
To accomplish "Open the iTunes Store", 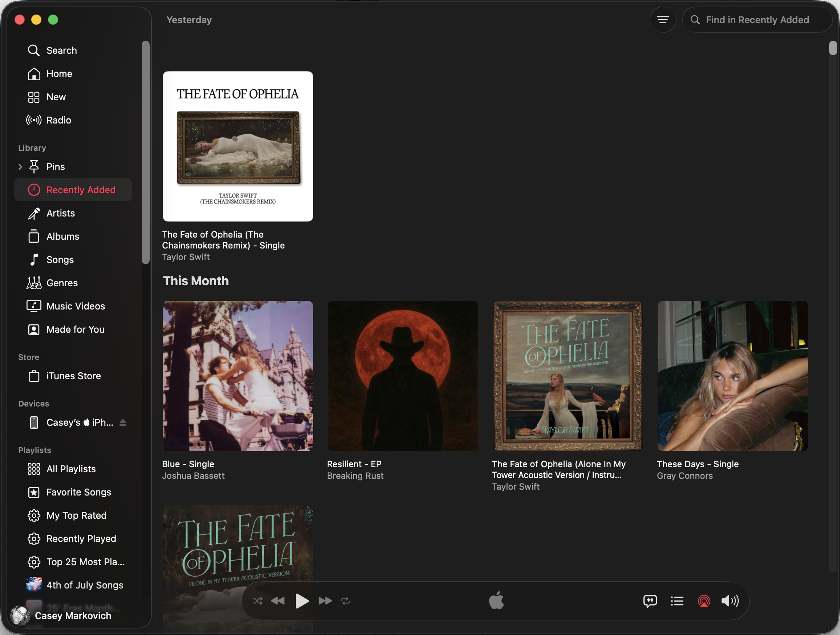I will [73, 376].
